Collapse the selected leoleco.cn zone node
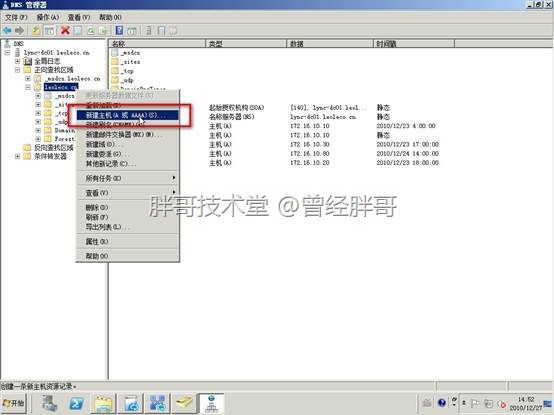 28,87
